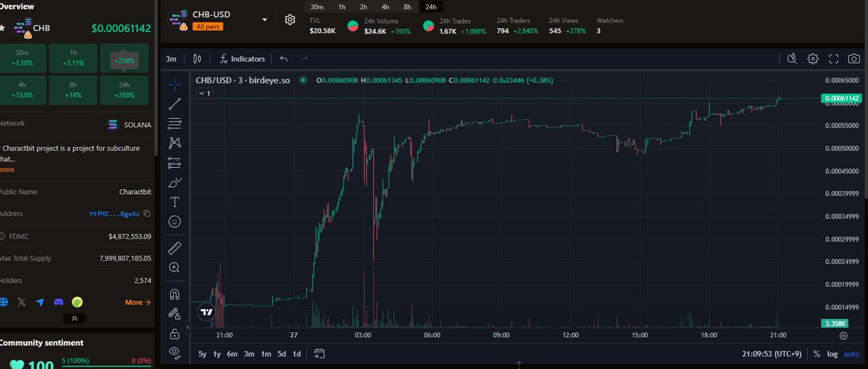Open the project Discord link
Screen dimensions: 868x369
(x=59, y=302)
